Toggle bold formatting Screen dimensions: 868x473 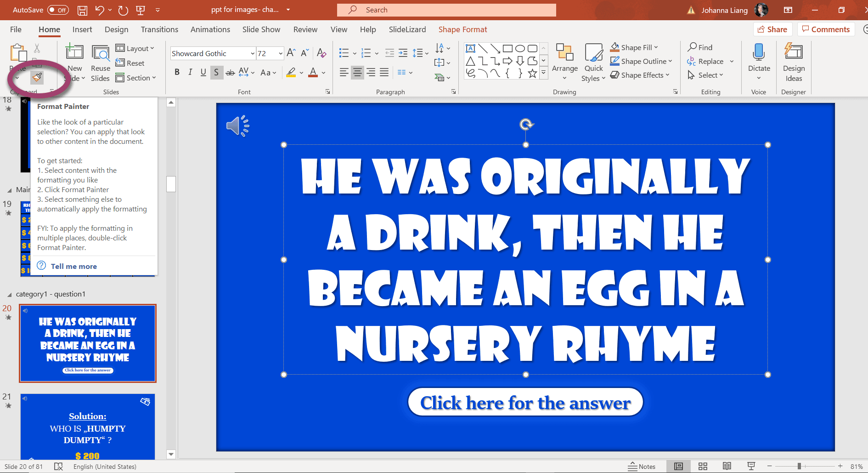(177, 72)
